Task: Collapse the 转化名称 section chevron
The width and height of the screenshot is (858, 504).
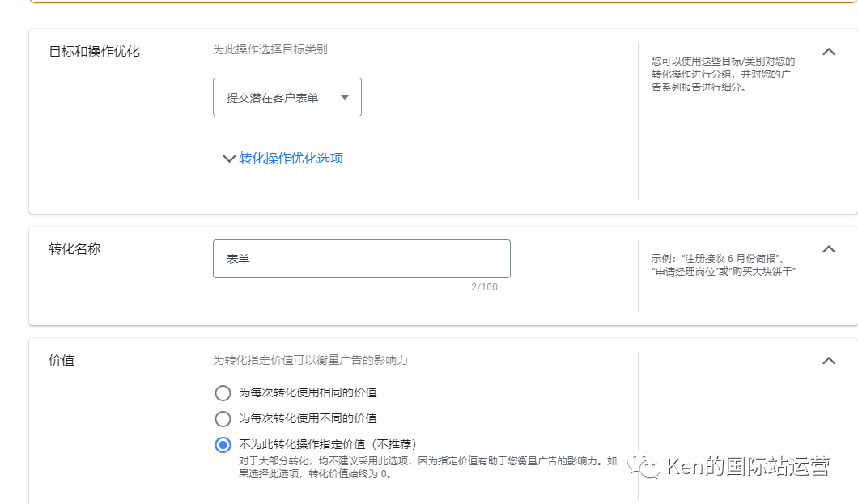Action: point(828,249)
